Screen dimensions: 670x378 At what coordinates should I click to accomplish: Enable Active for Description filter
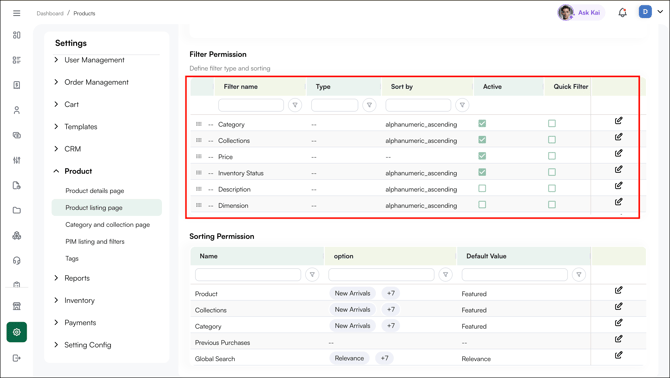coord(482,188)
